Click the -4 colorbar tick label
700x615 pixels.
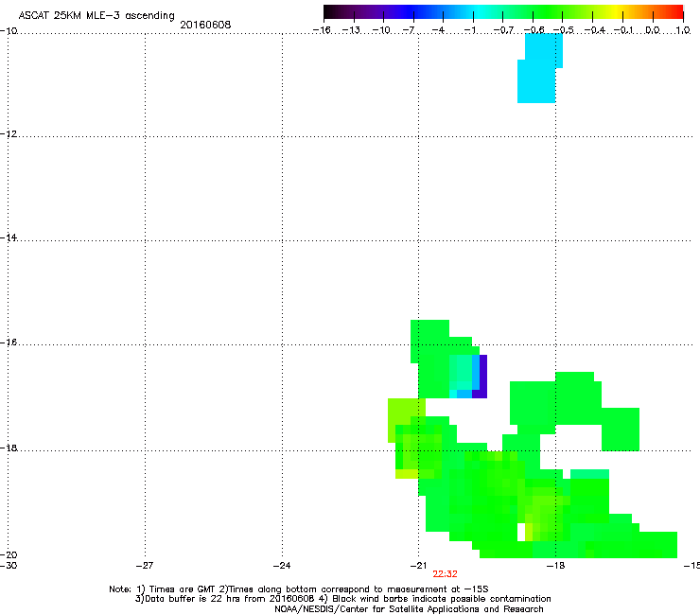[438, 30]
